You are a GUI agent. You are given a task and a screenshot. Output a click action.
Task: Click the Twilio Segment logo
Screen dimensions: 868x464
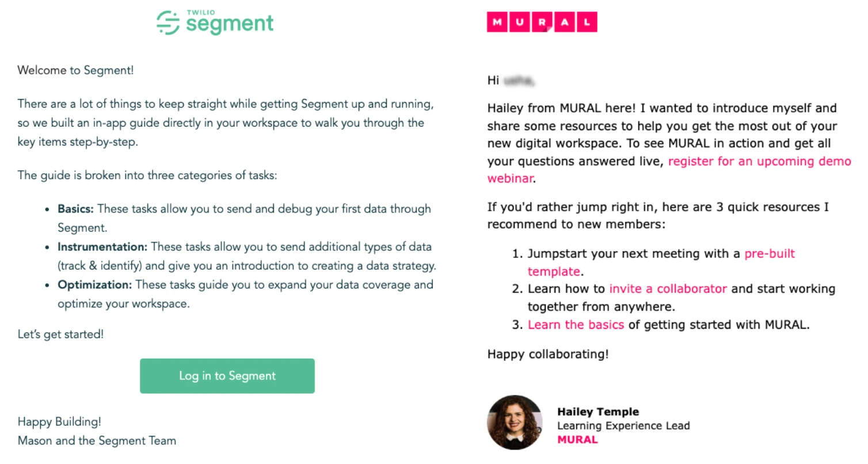pyautogui.click(x=215, y=23)
